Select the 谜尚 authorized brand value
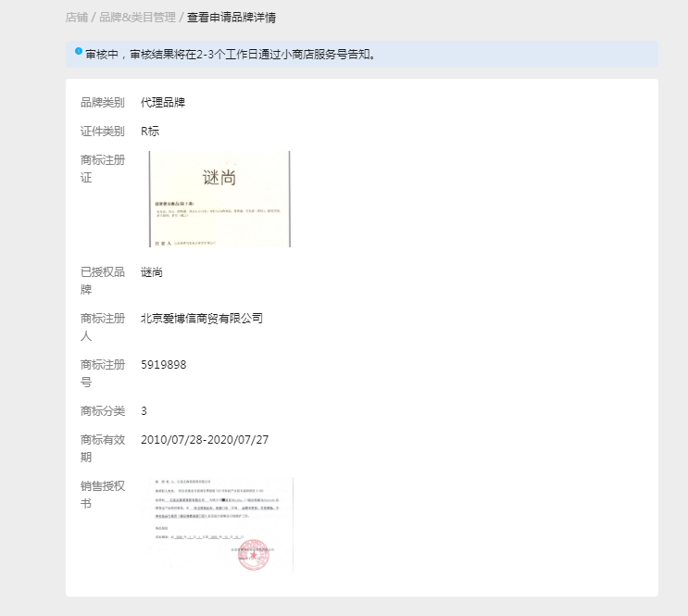The width and height of the screenshot is (688, 616). click(x=152, y=272)
